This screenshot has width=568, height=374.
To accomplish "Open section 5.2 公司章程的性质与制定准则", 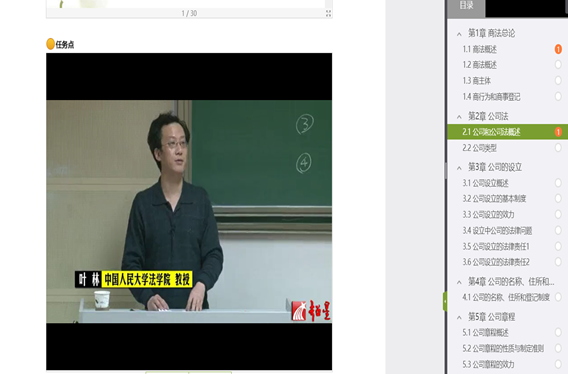I will [503, 349].
